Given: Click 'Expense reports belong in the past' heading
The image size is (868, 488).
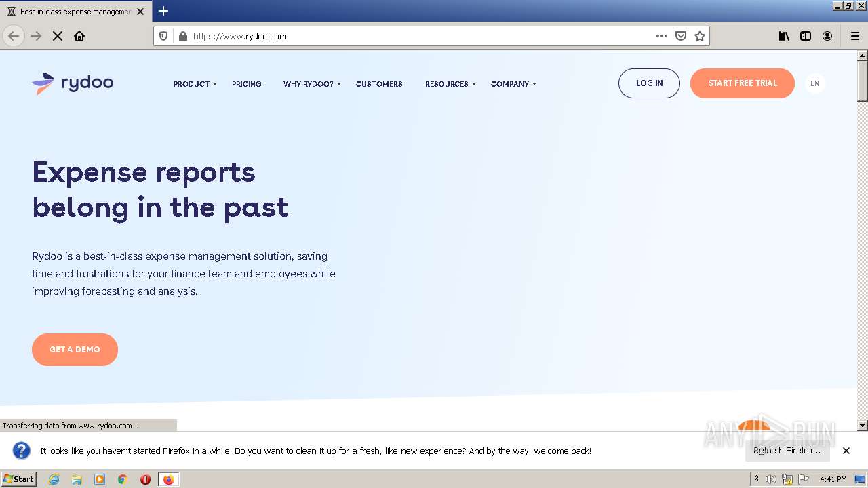Looking at the screenshot, I should (x=160, y=190).
